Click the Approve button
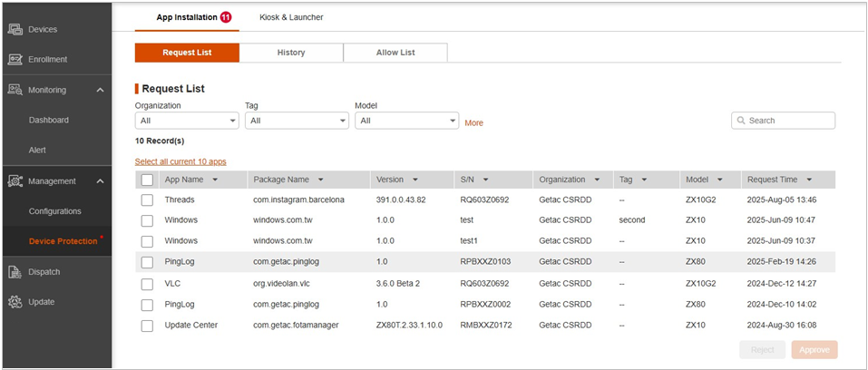868x370 pixels. [814, 350]
